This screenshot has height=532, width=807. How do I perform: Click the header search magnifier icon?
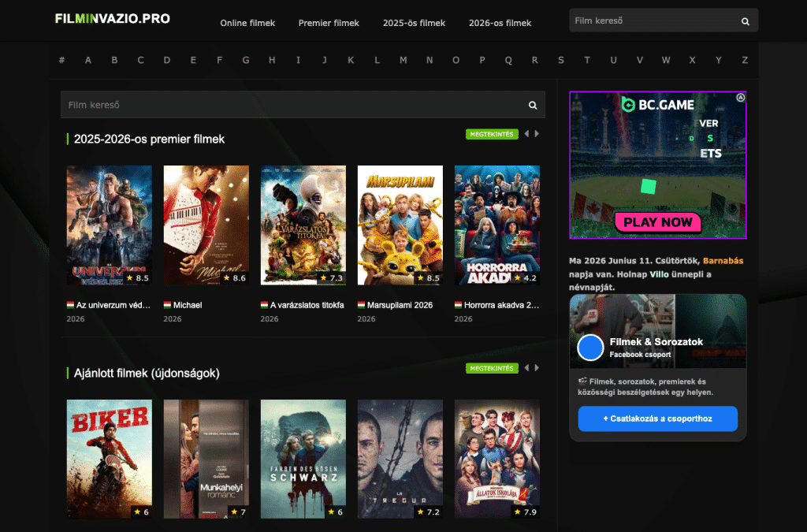pos(745,21)
